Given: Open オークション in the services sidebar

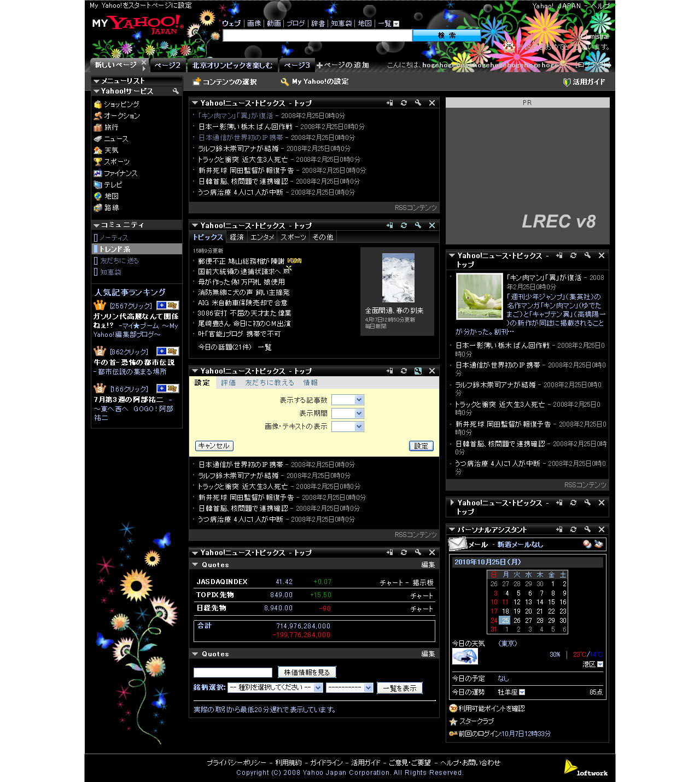Looking at the screenshot, I should coord(122,116).
